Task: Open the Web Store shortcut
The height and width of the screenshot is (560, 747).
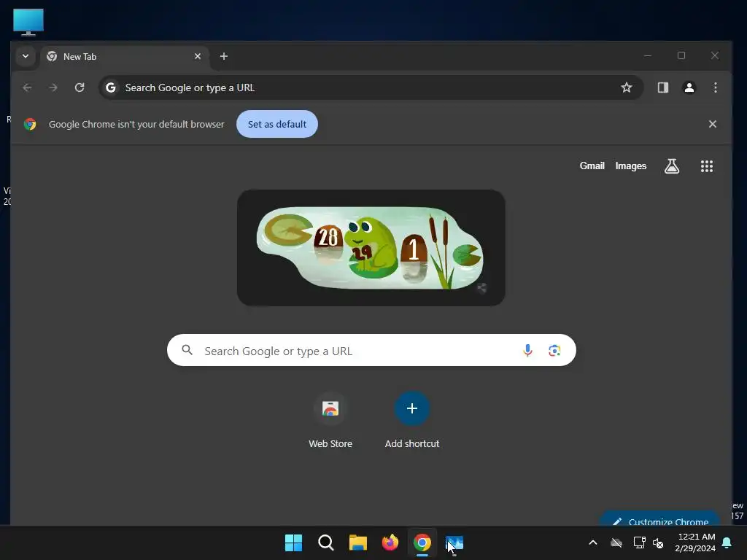Action: [330, 420]
